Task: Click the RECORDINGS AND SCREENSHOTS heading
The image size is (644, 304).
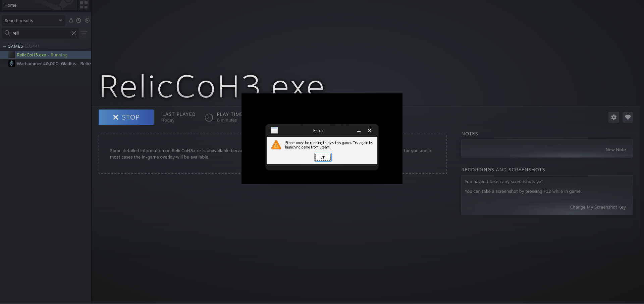Action: (x=503, y=170)
